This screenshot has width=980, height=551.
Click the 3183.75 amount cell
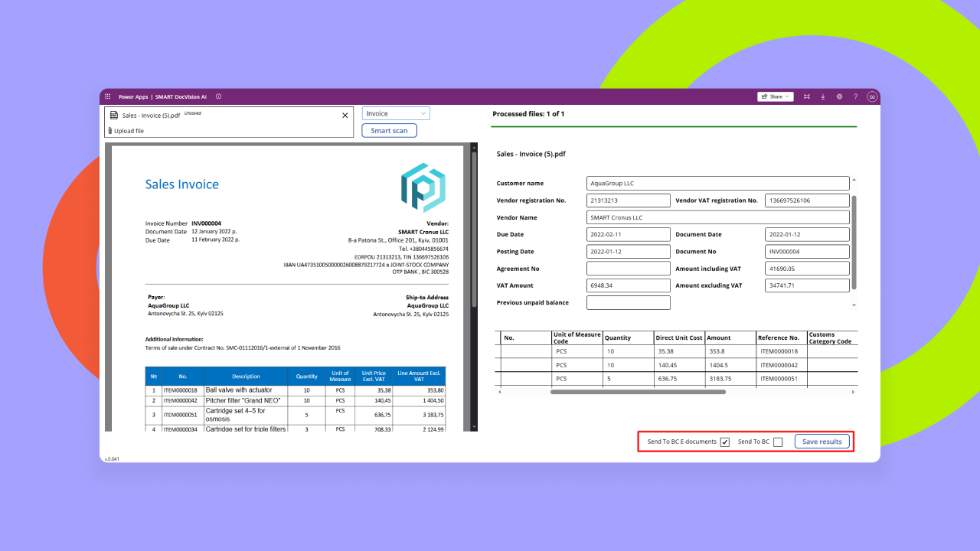click(730, 379)
